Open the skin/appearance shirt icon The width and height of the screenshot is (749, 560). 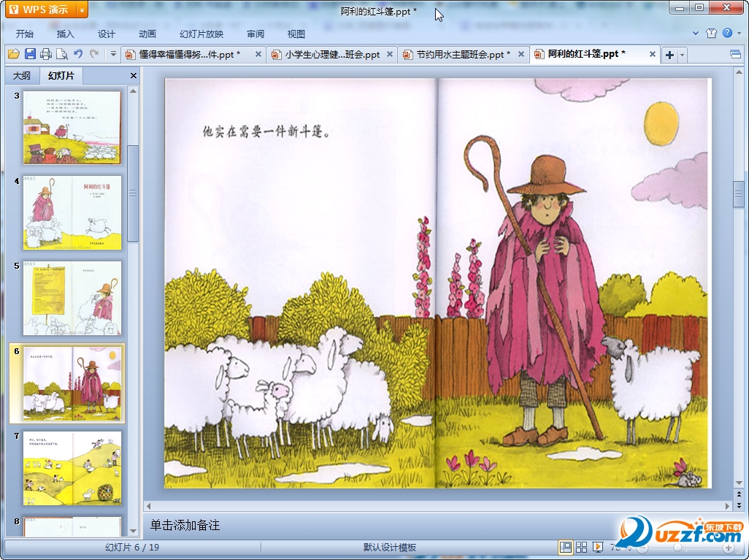[711, 33]
